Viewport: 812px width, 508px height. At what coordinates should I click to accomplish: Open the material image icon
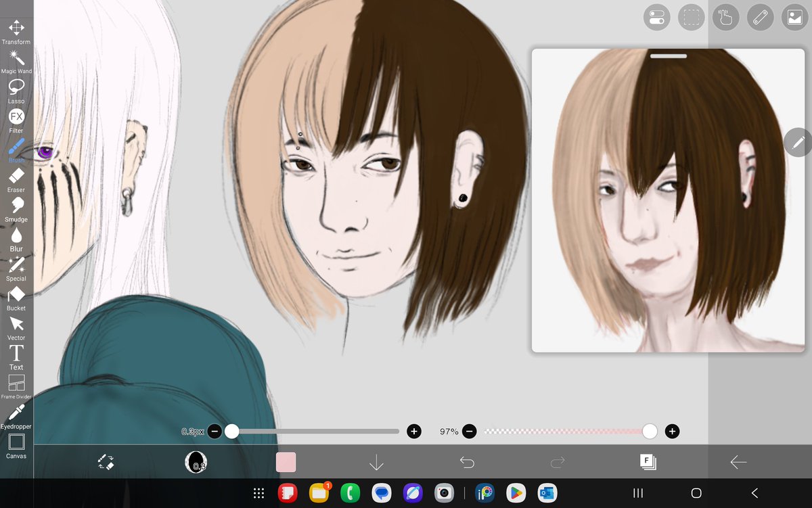click(794, 17)
